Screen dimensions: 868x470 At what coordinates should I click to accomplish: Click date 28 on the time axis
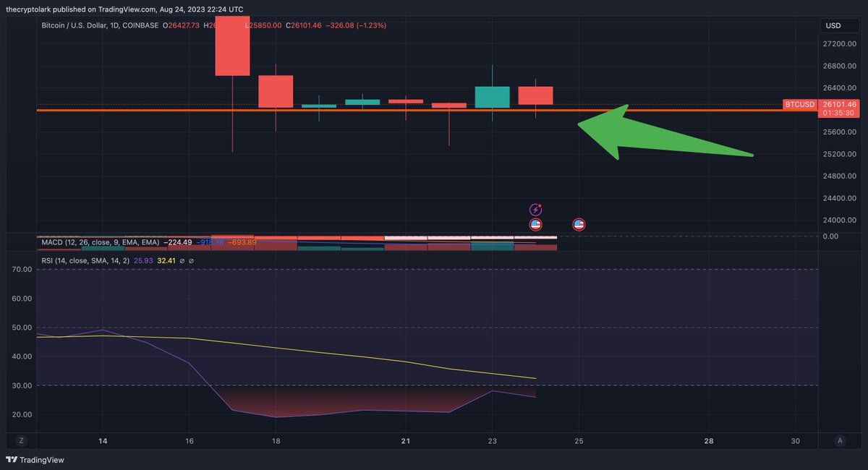click(709, 441)
